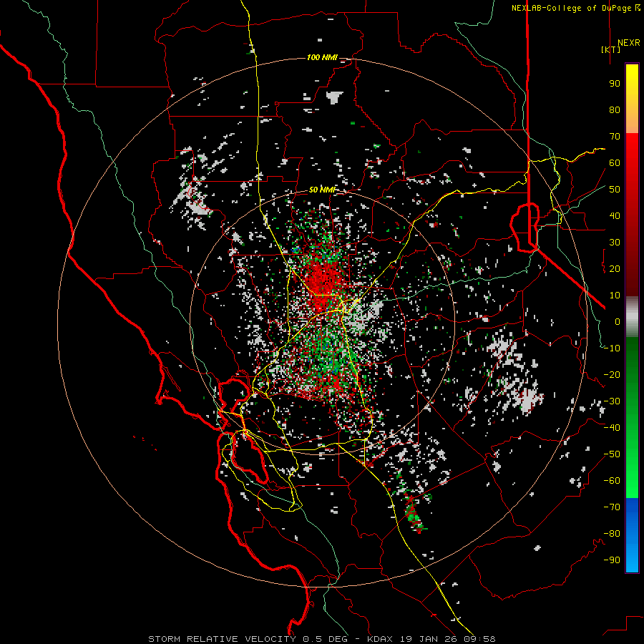Click the STORM RELATIVE VELOCITY footer caption
The width and height of the screenshot is (644, 644).
[321, 639]
